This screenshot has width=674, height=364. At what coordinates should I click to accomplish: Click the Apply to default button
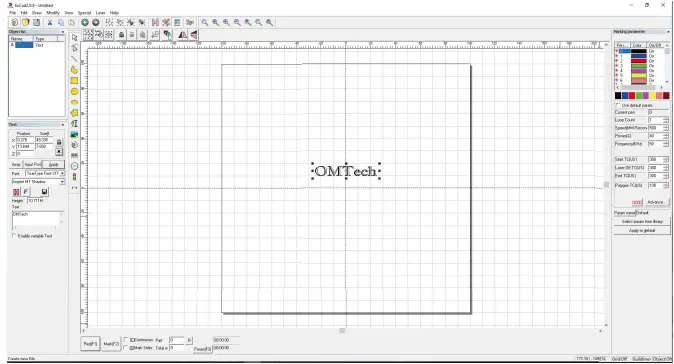tap(642, 231)
